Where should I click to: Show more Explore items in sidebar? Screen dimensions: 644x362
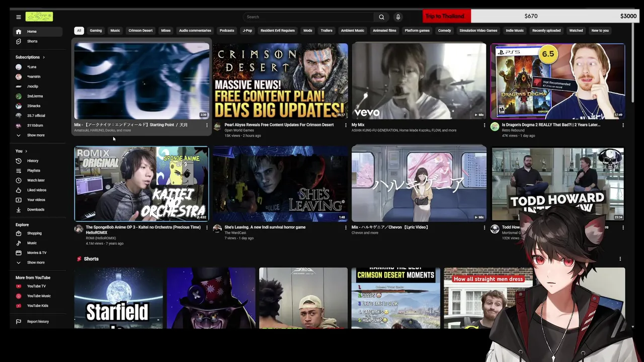[x=38, y=262]
